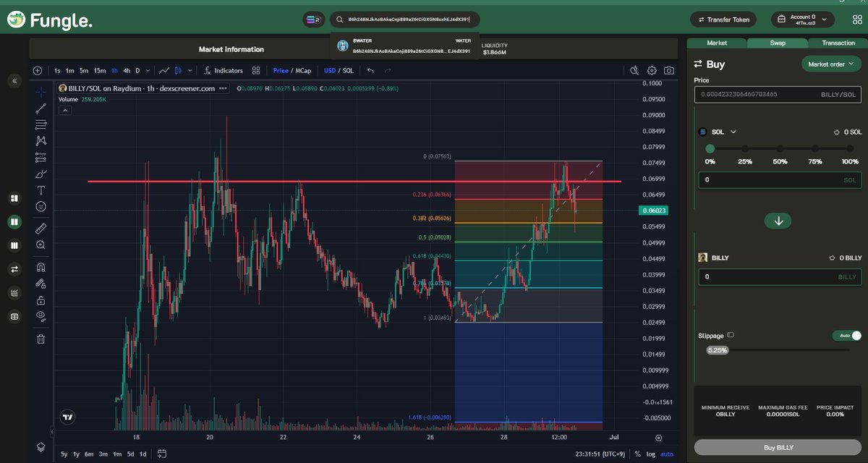868x463 pixels.
Task: Click the highlighted green two-column sidebar icon
Action: click(x=14, y=222)
